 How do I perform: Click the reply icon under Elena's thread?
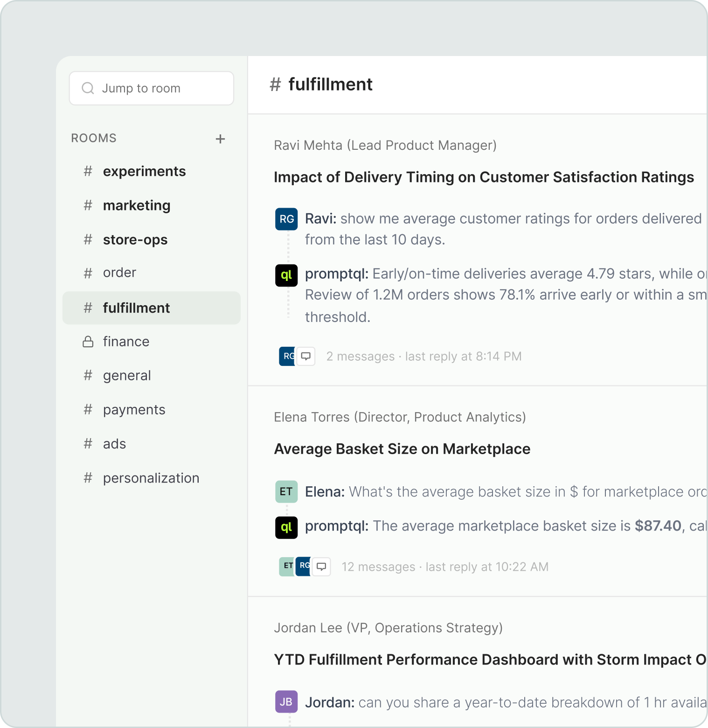(321, 567)
